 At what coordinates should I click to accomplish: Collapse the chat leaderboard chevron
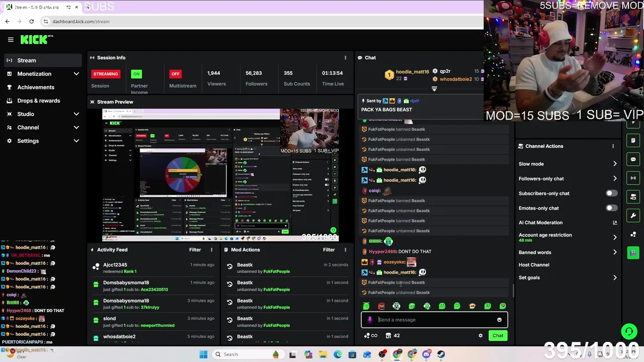click(x=434, y=89)
